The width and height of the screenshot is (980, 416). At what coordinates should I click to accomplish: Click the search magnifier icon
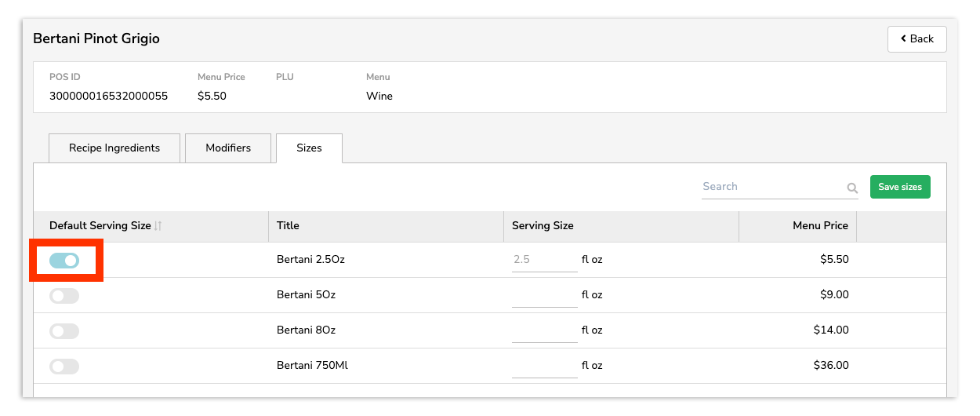[x=852, y=188]
